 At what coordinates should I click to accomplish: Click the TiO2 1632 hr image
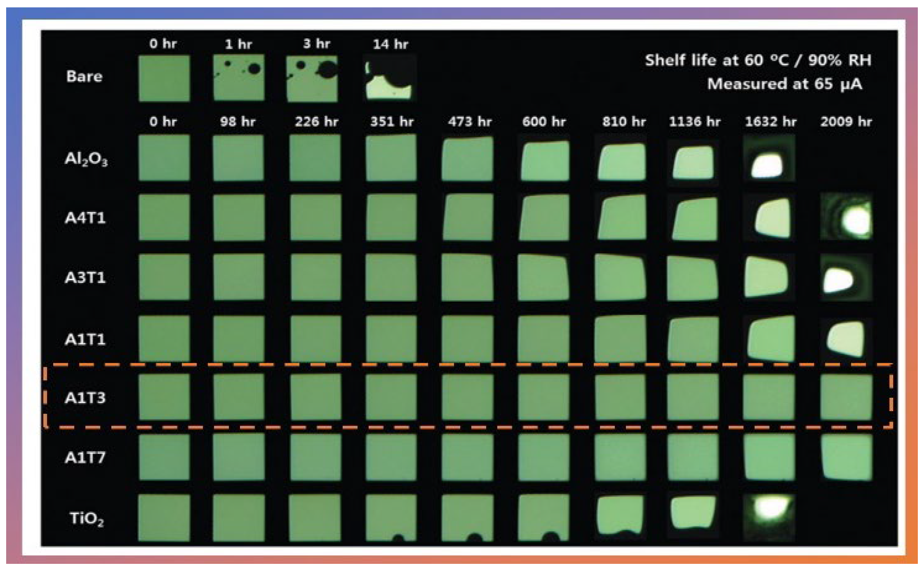coord(769,517)
